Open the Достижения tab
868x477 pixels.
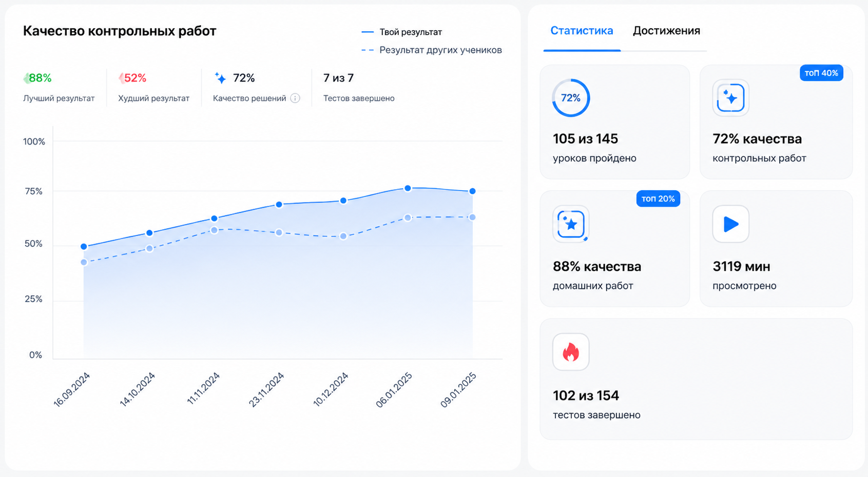tap(666, 31)
